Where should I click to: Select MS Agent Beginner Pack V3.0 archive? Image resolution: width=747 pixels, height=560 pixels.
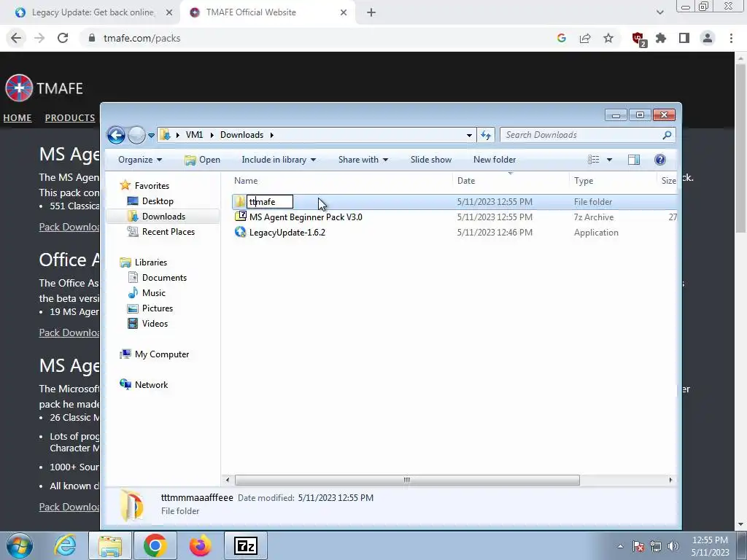[306, 217]
